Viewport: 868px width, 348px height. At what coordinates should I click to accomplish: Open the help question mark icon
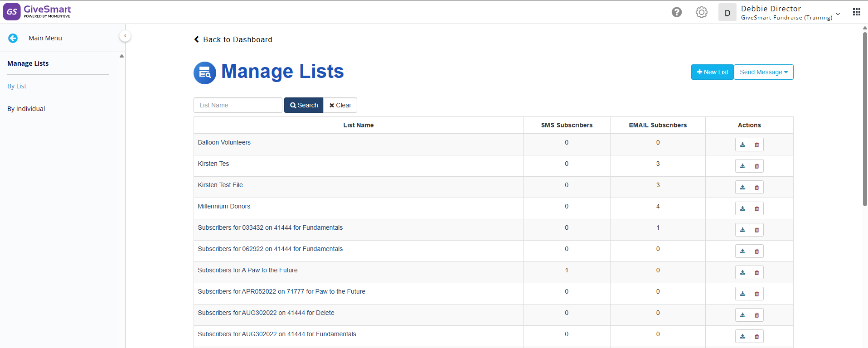677,12
